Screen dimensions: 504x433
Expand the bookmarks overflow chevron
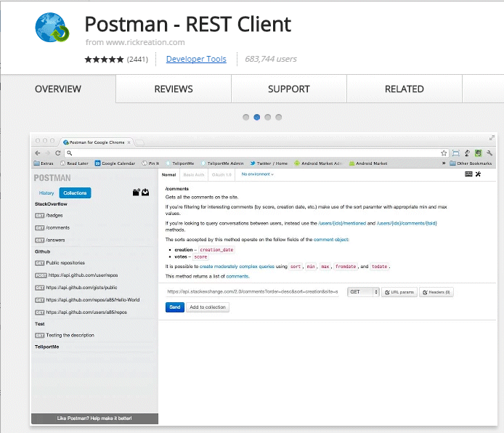point(444,163)
